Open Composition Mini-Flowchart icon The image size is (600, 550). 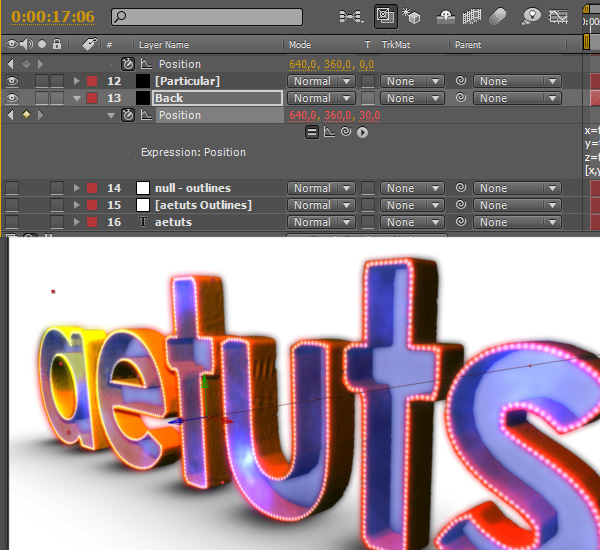click(x=351, y=16)
